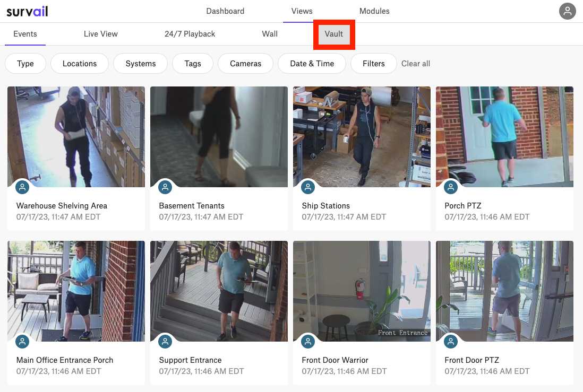Open the Porch PTZ event thumbnail
Viewport: 583px width, 392px height.
click(504, 137)
